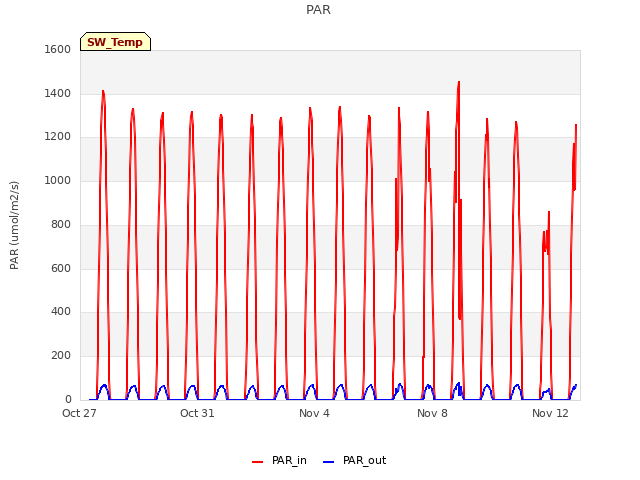This screenshot has height=480, width=640.
Task: Toggle PAR_in series in legend
Action: (279, 460)
